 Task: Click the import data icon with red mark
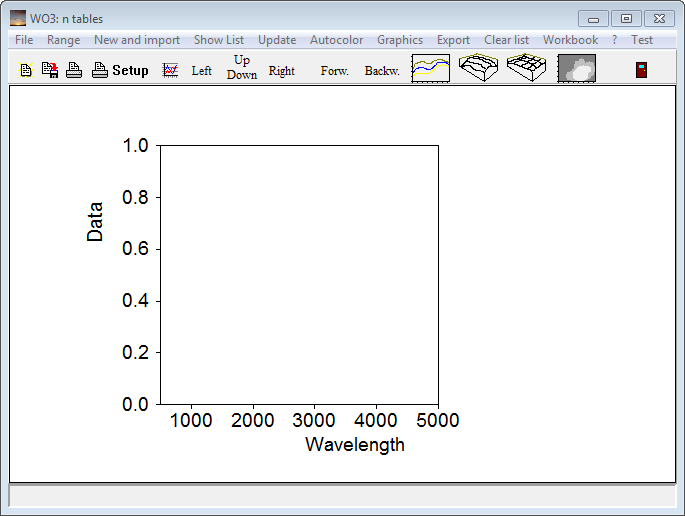49,70
